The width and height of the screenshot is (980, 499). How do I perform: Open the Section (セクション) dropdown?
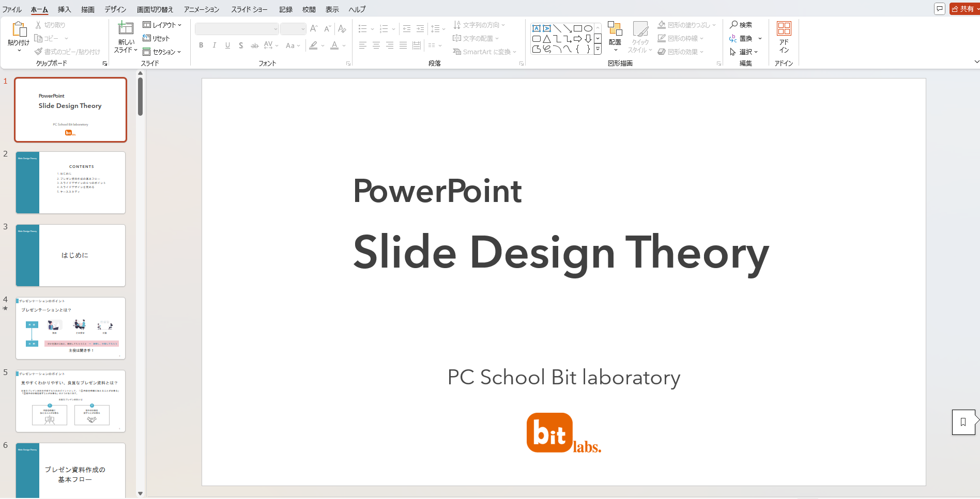click(x=162, y=52)
